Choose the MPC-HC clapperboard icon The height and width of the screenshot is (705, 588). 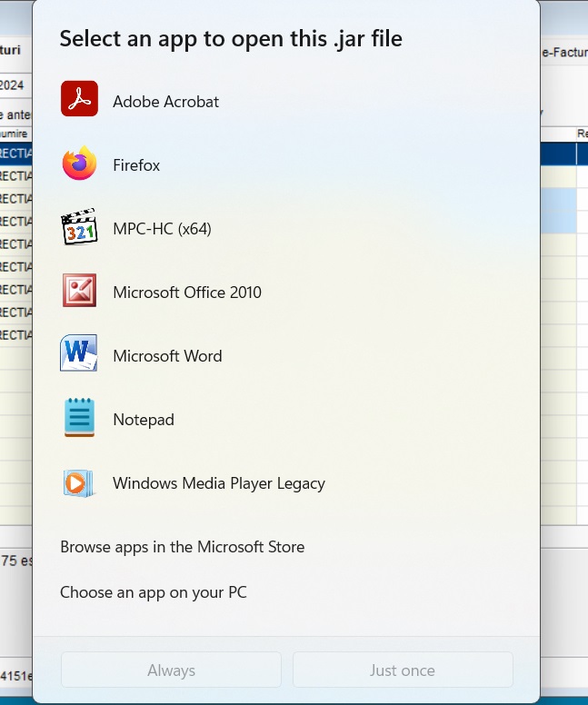click(x=79, y=226)
